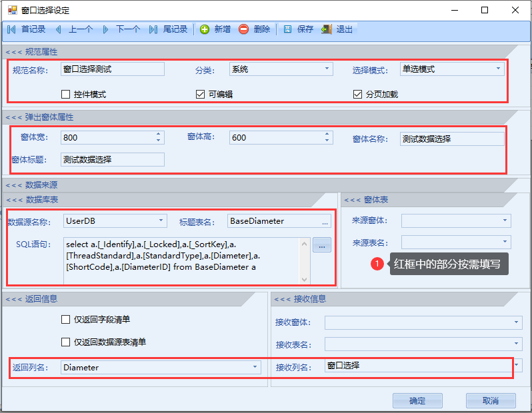
Task: Click SQL textbox scrollbar down arrow
Action: click(305, 279)
